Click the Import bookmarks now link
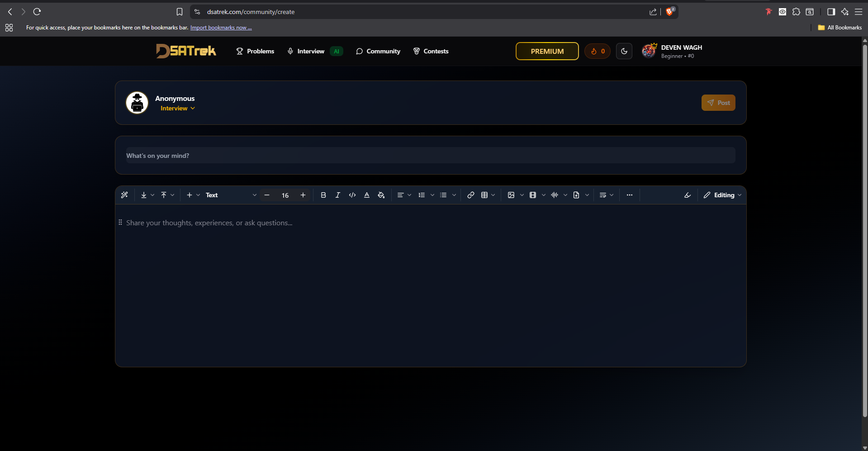Viewport: 868px width, 451px height. (x=221, y=28)
